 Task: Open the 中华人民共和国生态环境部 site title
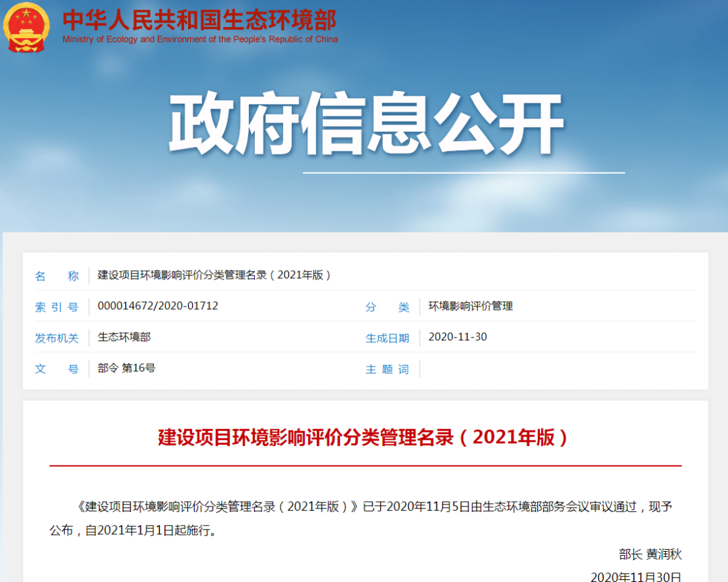coord(200,20)
